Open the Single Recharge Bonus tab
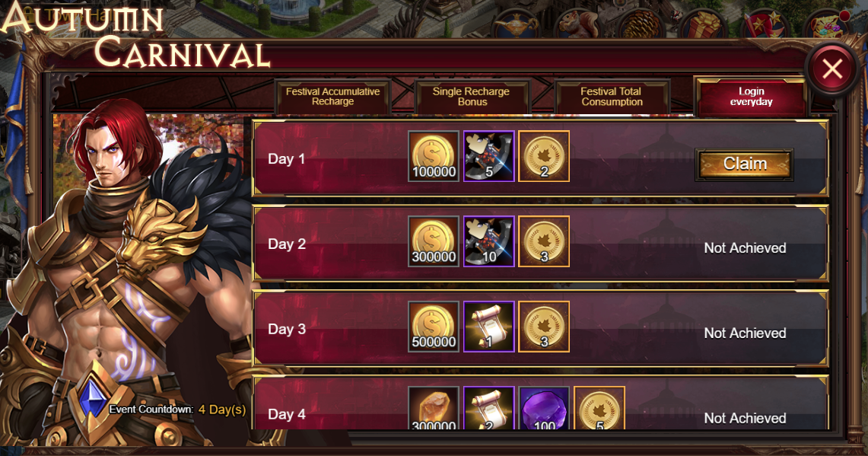This screenshot has width=868, height=456. (472, 97)
